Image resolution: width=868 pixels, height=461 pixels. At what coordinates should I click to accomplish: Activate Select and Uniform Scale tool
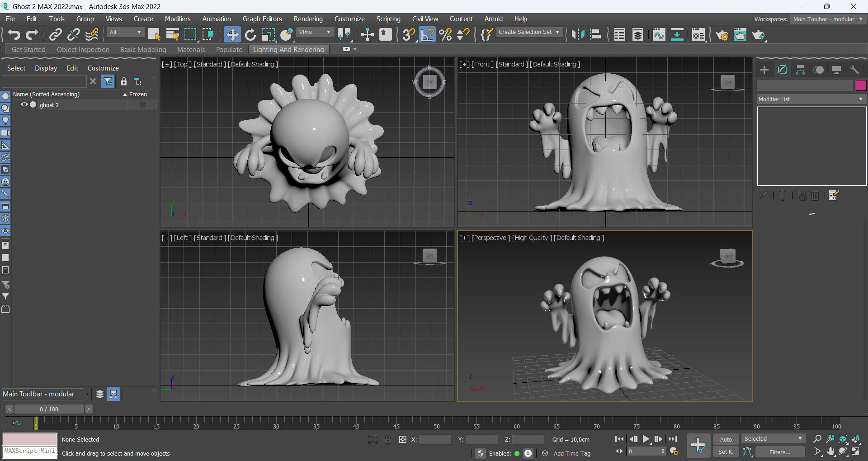click(269, 35)
